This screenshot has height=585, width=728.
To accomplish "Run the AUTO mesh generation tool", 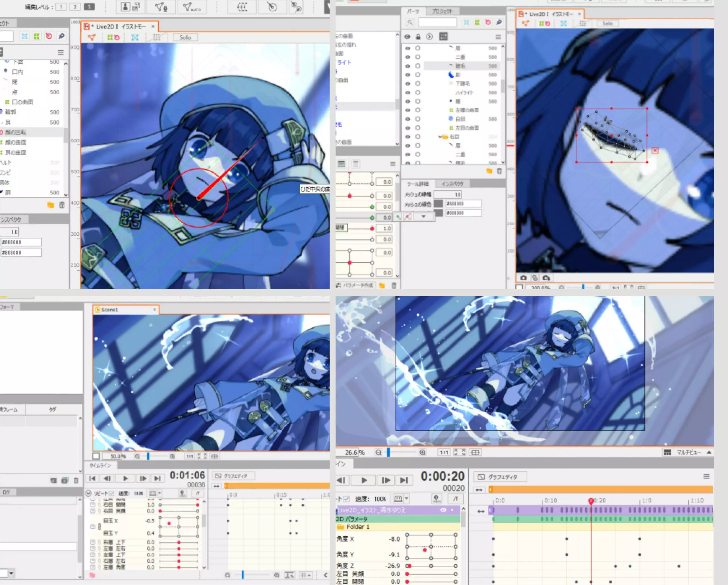I will [192, 7].
